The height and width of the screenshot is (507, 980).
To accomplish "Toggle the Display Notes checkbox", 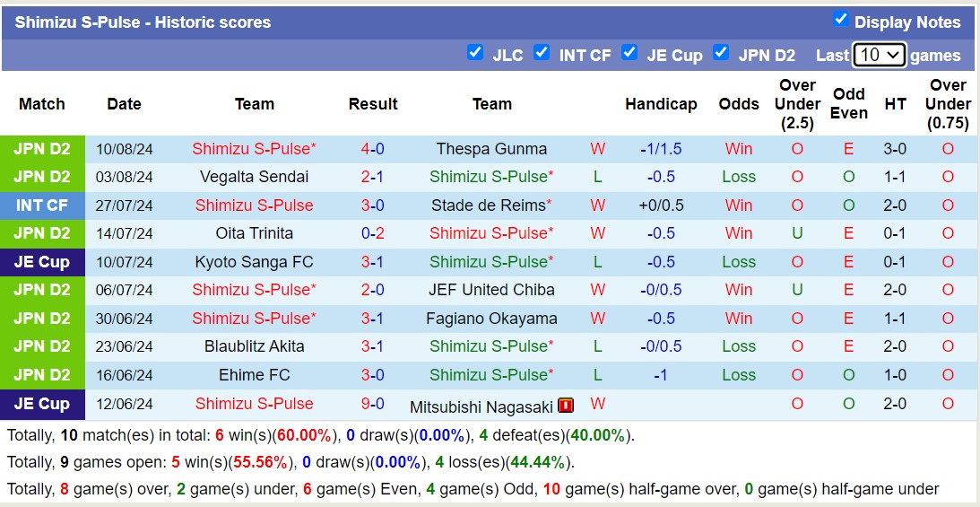I will (x=840, y=19).
